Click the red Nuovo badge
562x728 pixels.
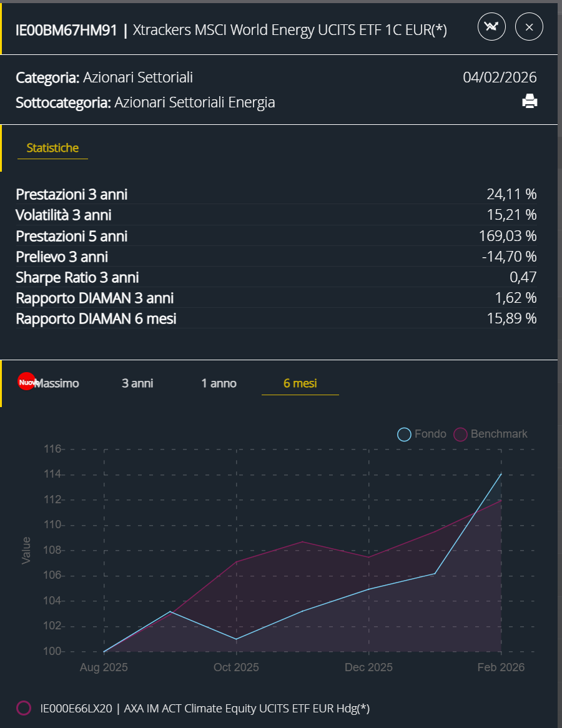tap(27, 382)
